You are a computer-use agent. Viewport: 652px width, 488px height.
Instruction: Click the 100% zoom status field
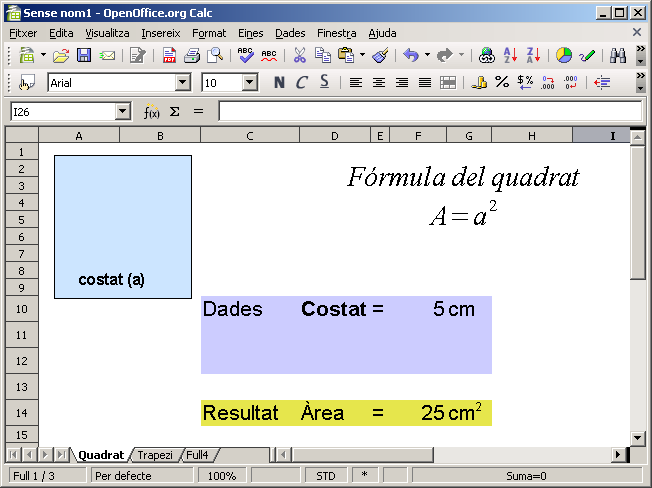[x=222, y=476]
